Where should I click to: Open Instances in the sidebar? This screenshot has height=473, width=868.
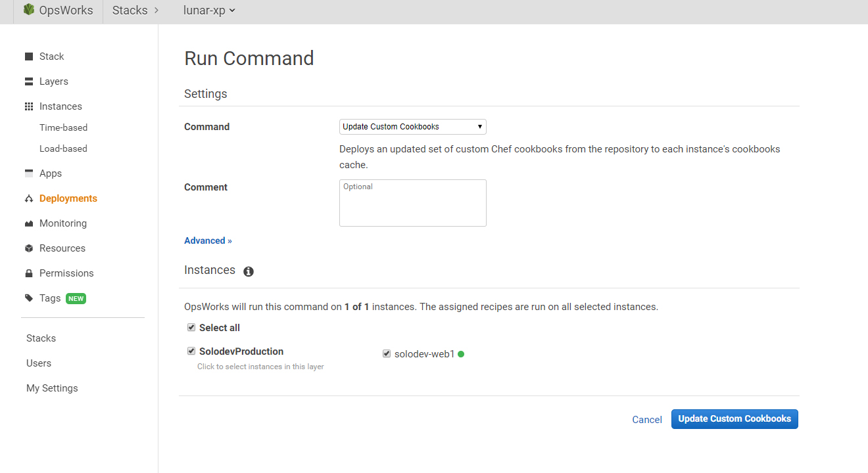[60, 106]
